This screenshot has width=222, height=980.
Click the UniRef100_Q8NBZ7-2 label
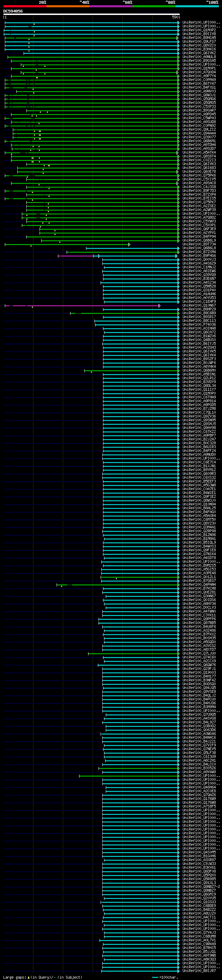[201, 886]
